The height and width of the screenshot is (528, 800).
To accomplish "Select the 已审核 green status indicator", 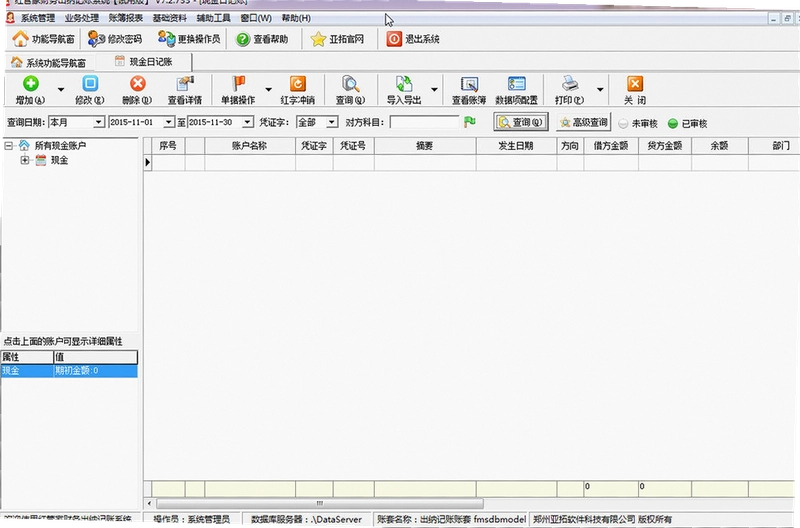I will (673, 123).
